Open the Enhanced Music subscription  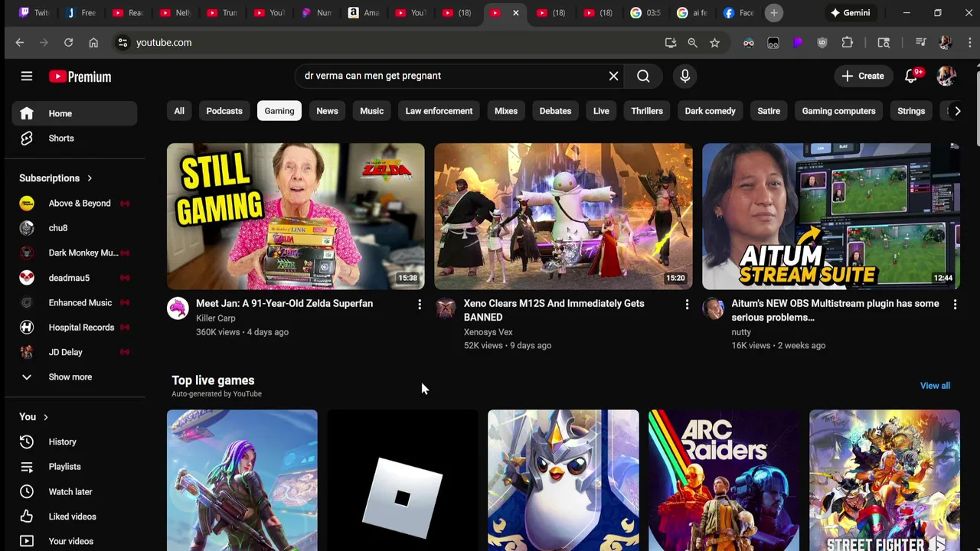(x=75, y=302)
